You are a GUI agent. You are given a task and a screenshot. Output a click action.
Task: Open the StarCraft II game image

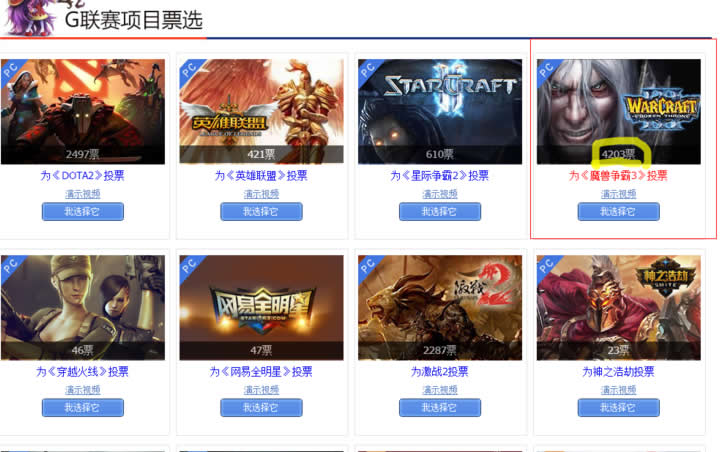coord(440,112)
